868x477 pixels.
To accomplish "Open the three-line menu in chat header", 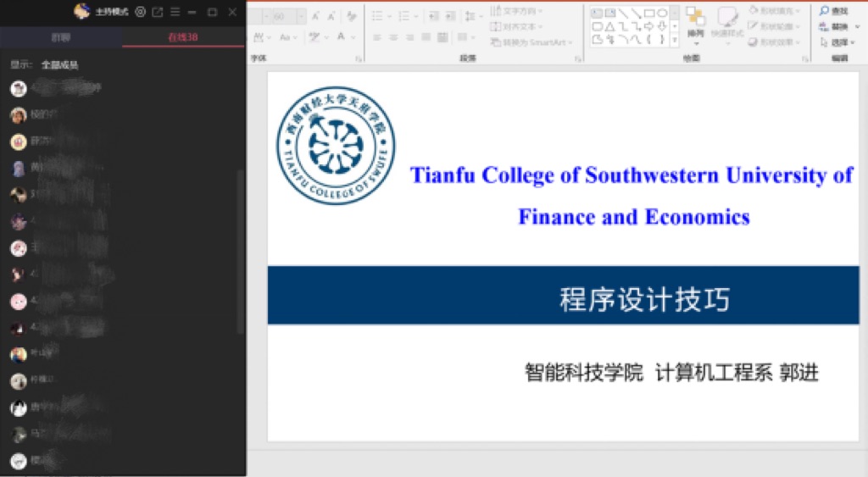I will pos(175,12).
